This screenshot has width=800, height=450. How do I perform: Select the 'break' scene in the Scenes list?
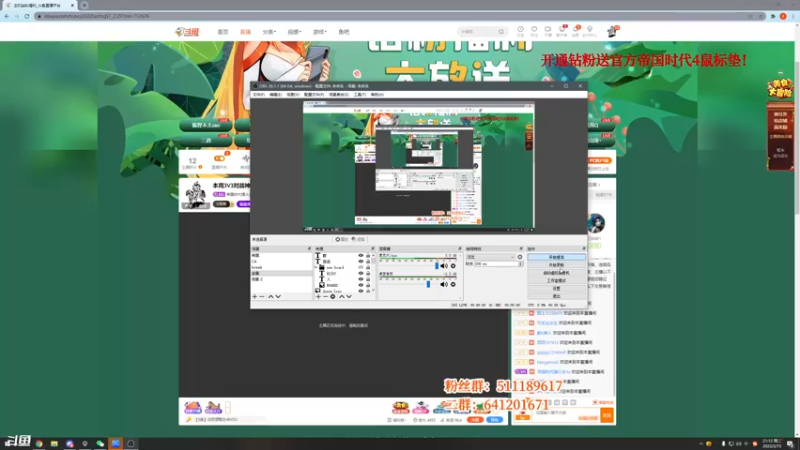281,267
